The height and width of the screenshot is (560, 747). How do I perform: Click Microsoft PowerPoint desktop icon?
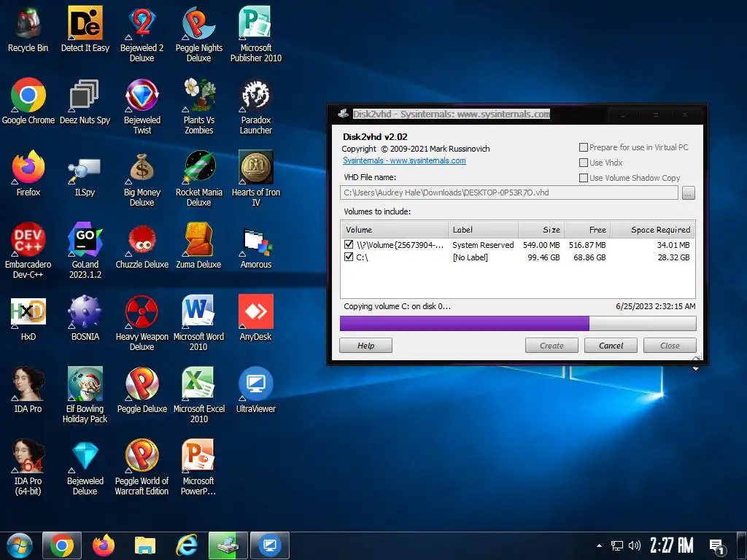pyautogui.click(x=198, y=467)
